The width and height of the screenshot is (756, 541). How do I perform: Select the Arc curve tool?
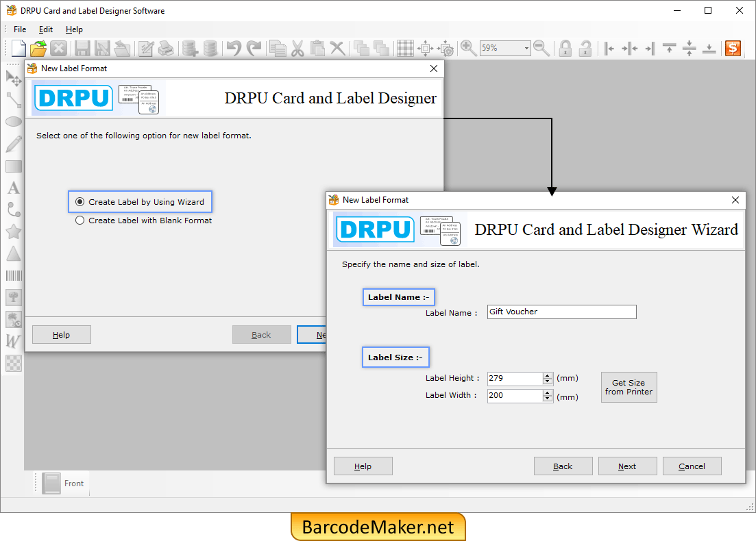pos(14,210)
